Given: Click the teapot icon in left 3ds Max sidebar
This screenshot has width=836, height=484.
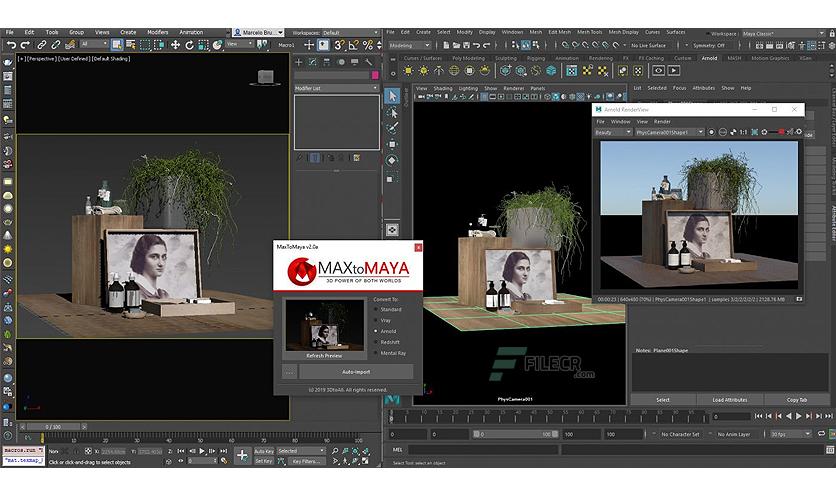Looking at the screenshot, I should 7,63.
